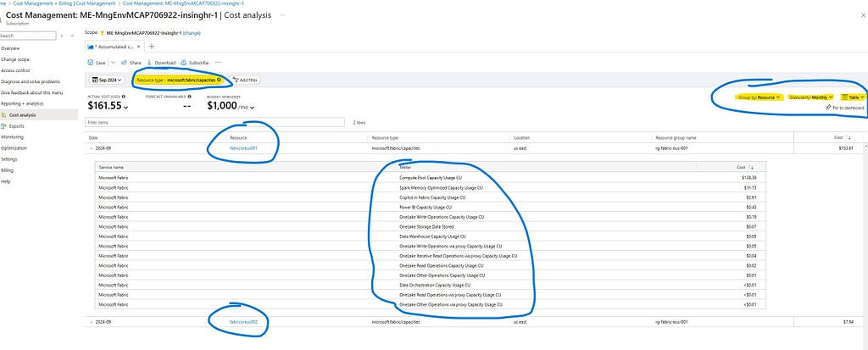This screenshot has height=350, width=868.
Task: Pin this view to dashboard
Action: click(x=844, y=108)
